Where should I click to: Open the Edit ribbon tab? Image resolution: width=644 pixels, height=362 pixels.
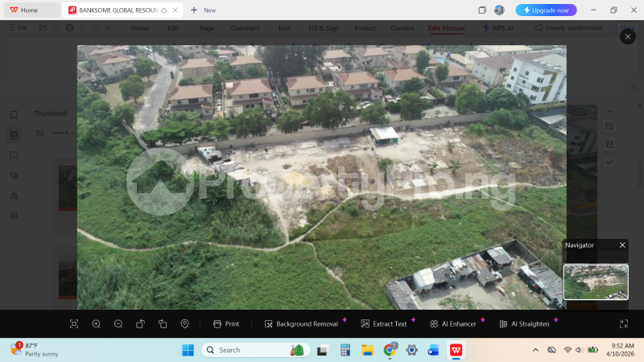pos(173,28)
